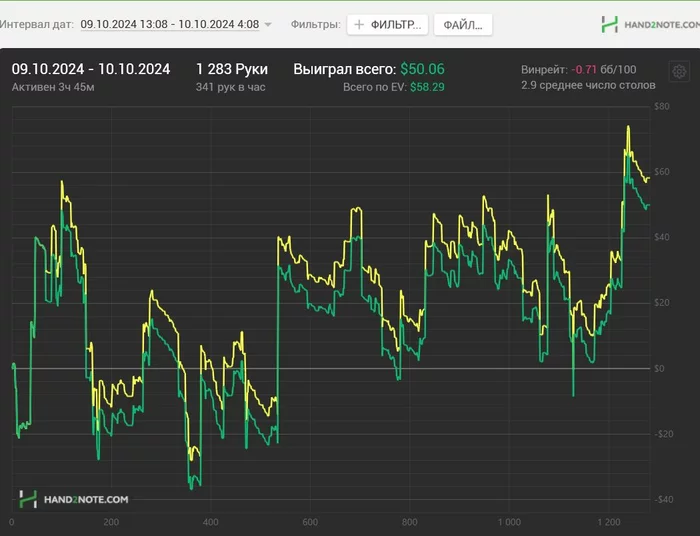
Task: Click the 600 x-axis label
Action: tap(310, 522)
